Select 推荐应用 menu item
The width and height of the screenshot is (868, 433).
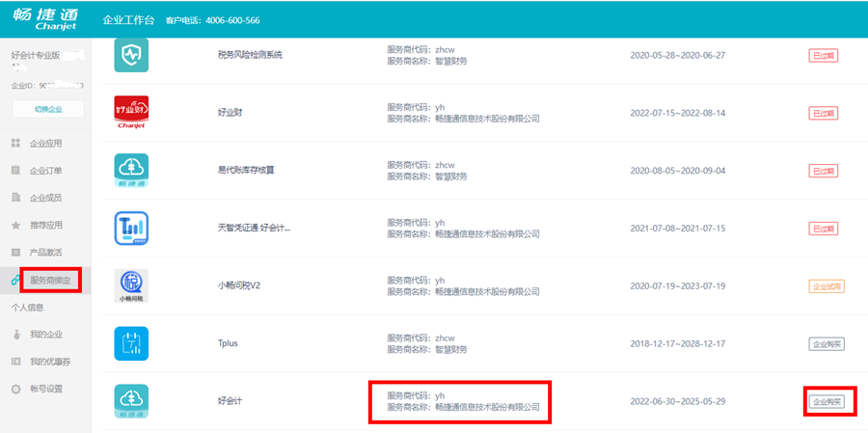pos(46,226)
